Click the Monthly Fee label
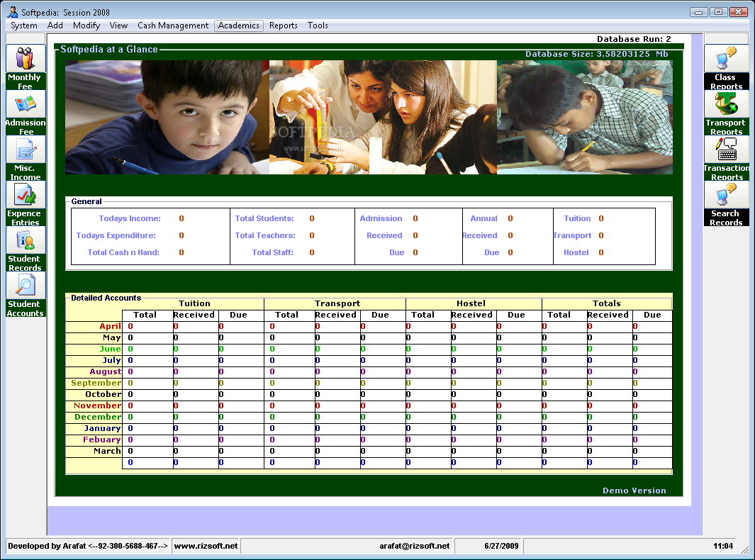Screen dimensions: 755x560 tap(25, 82)
